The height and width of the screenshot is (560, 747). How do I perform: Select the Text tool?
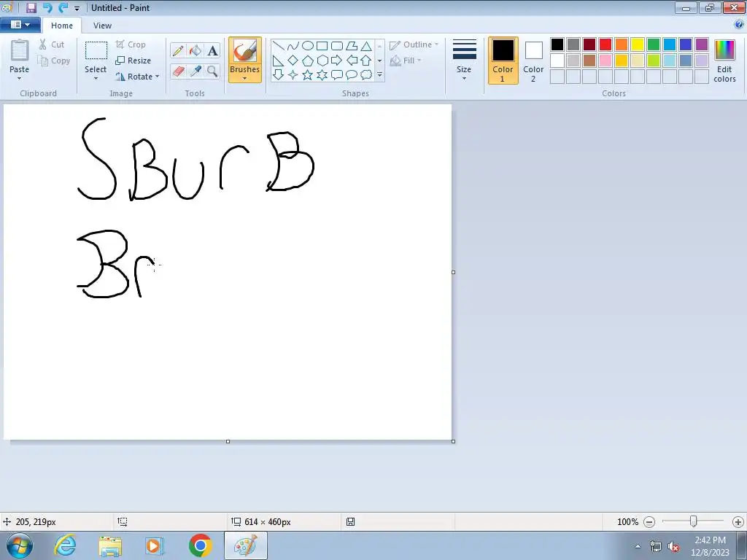tap(212, 50)
